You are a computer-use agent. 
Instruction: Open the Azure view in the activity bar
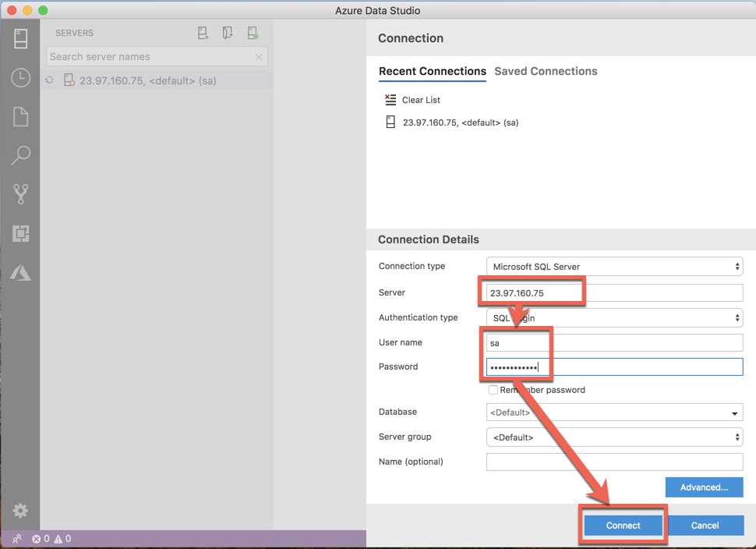point(19,272)
